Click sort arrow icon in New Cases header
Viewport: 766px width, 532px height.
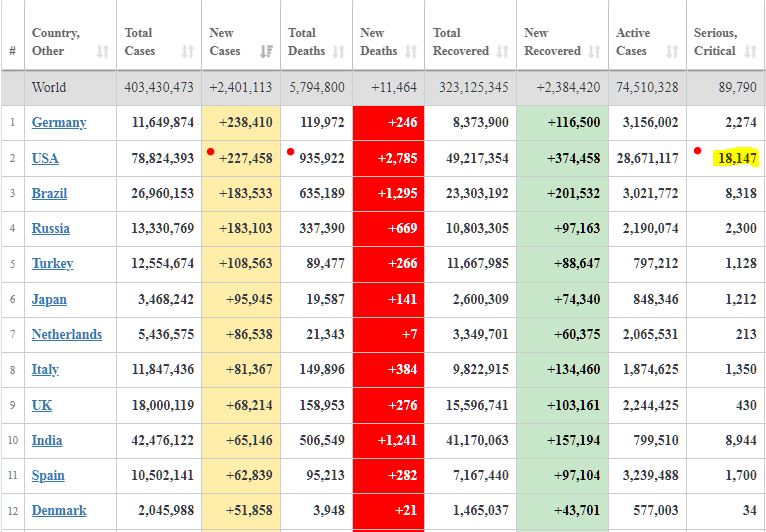pos(266,51)
